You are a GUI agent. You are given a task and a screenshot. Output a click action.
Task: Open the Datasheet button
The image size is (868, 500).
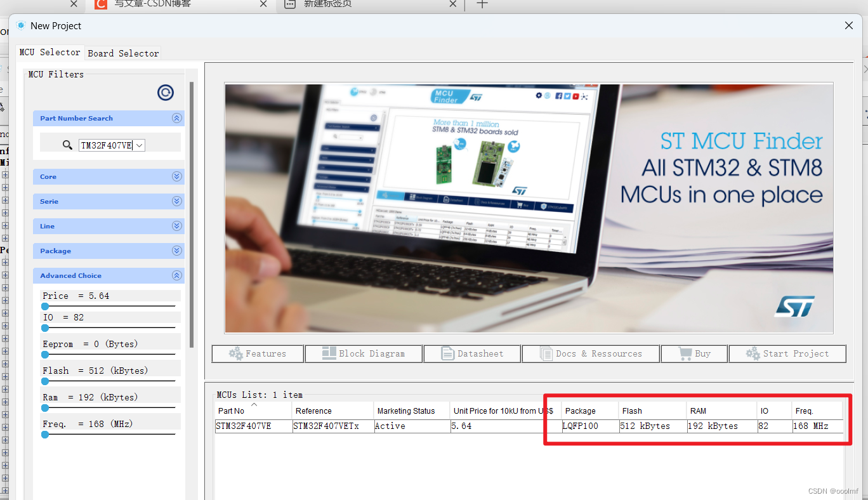tap(472, 354)
